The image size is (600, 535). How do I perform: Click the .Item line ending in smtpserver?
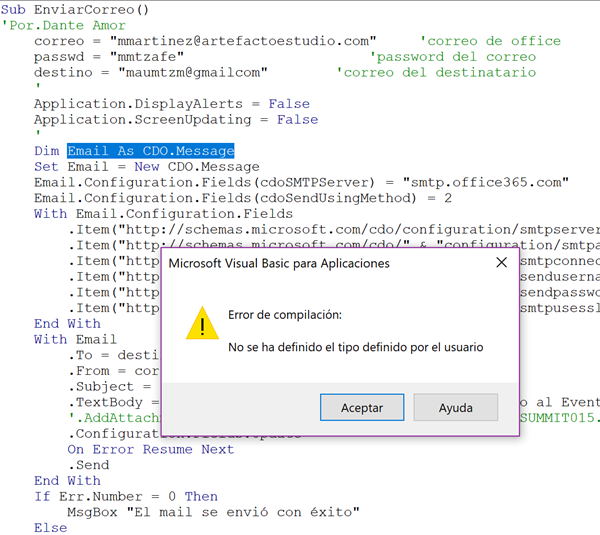(x=334, y=229)
